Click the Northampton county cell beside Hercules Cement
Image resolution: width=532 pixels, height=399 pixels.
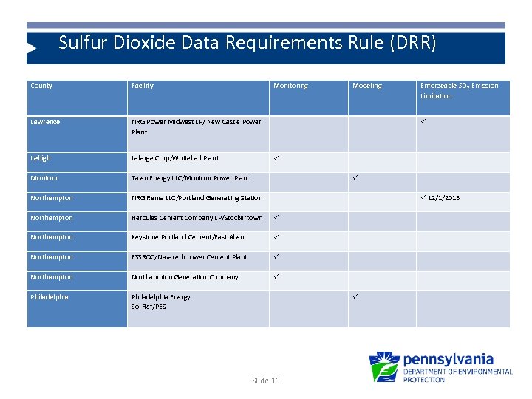77,222
